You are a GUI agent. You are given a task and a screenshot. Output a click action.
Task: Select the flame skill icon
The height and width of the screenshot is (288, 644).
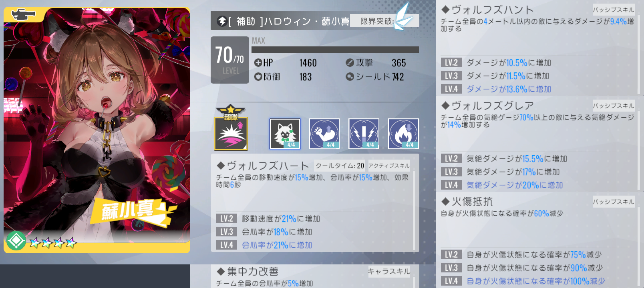(x=403, y=134)
